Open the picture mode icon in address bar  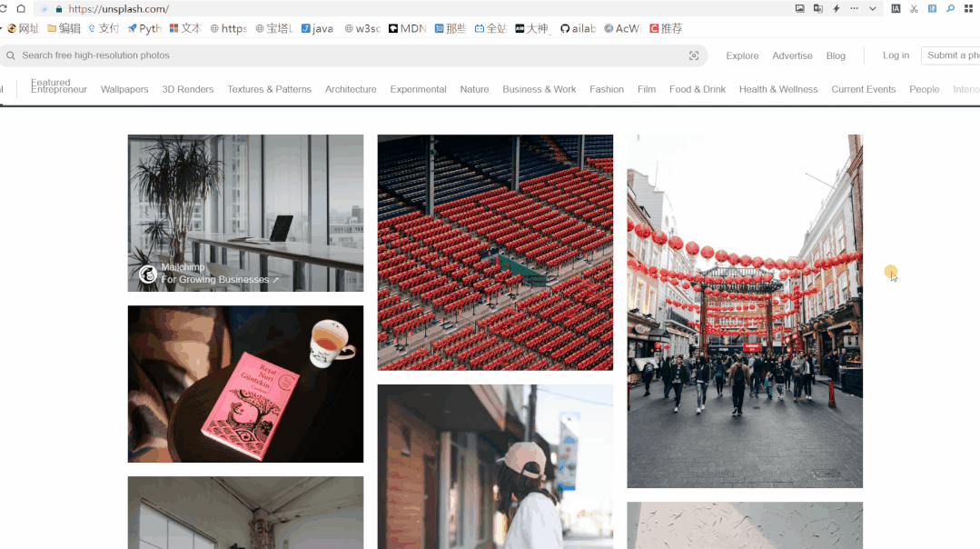click(800, 9)
